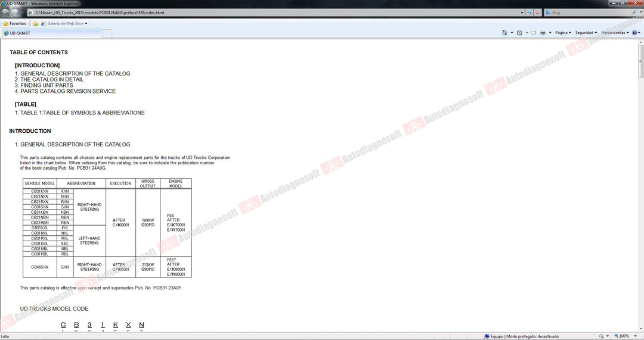Refresh the page with the blue arrows icon
644x340 pixels.
[529, 13]
